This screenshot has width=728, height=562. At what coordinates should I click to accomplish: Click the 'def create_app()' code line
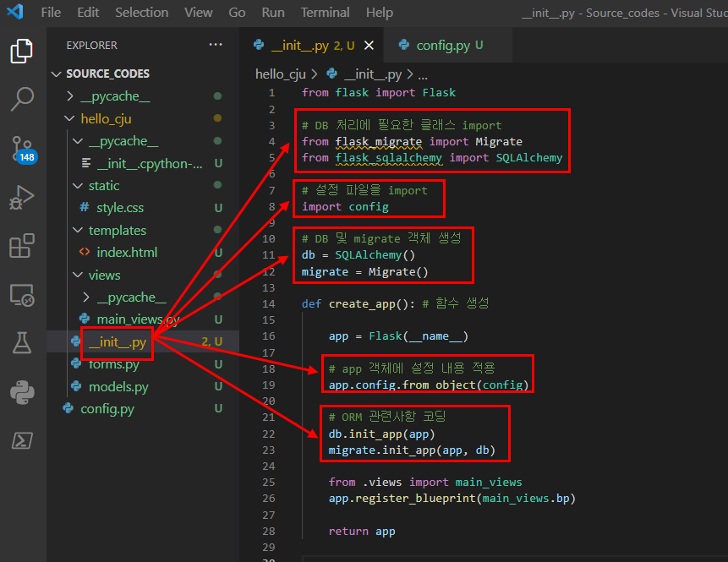pyautogui.click(x=395, y=304)
